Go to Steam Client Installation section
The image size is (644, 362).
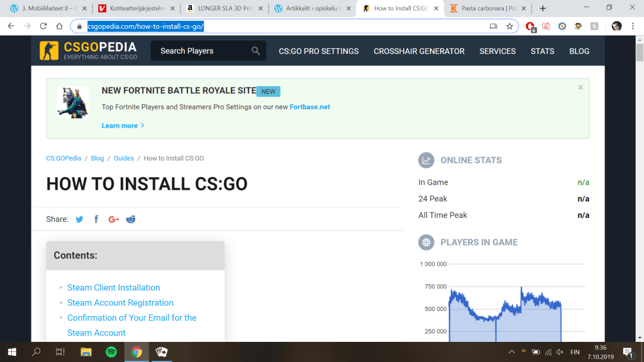(x=113, y=287)
